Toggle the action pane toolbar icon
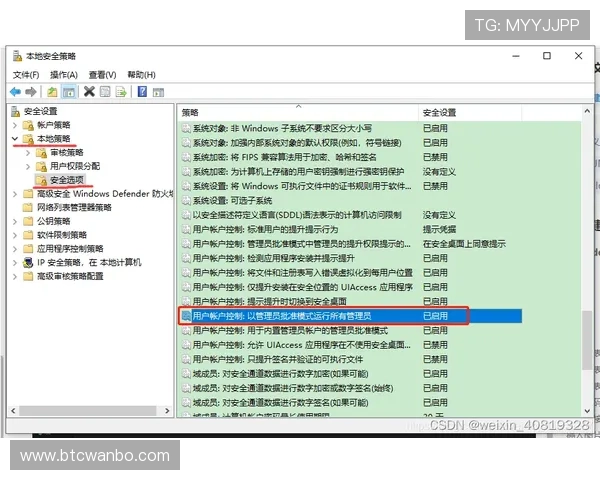 158,92
